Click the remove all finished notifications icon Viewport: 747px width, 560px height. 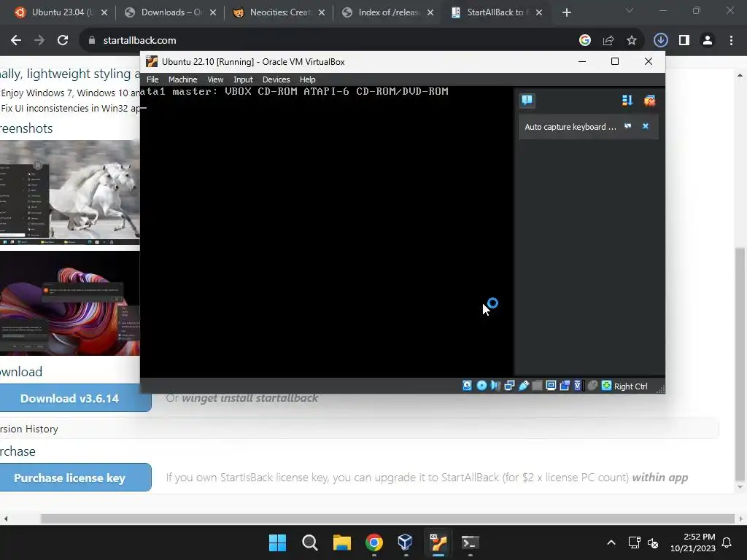tap(649, 100)
